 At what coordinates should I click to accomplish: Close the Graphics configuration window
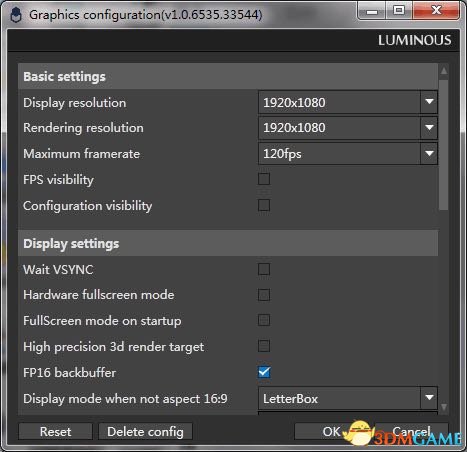coord(436,11)
